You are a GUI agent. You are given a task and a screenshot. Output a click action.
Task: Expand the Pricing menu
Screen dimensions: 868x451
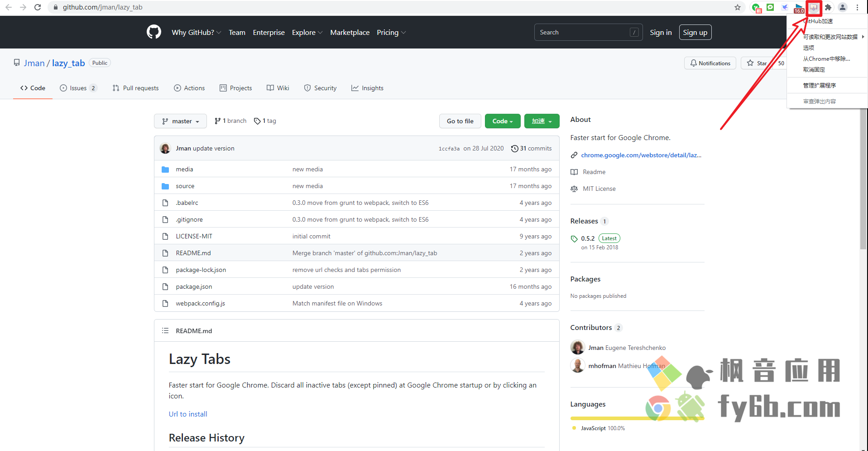(x=391, y=33)
